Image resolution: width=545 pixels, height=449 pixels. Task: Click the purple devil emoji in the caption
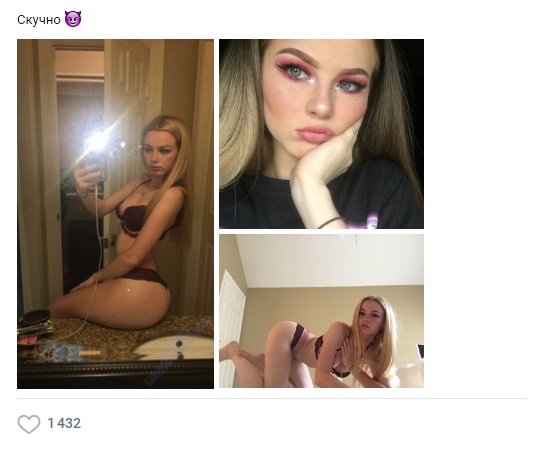coord(73,19)
